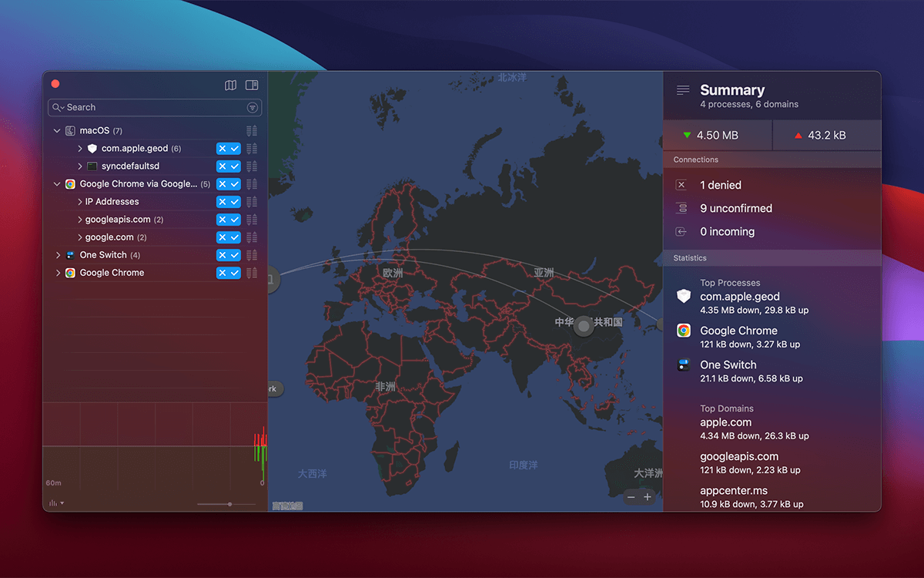Select 'googleapis.com' under Top Domains
The height and width of the screenshot is (578, 924).
tap(739, 456)
